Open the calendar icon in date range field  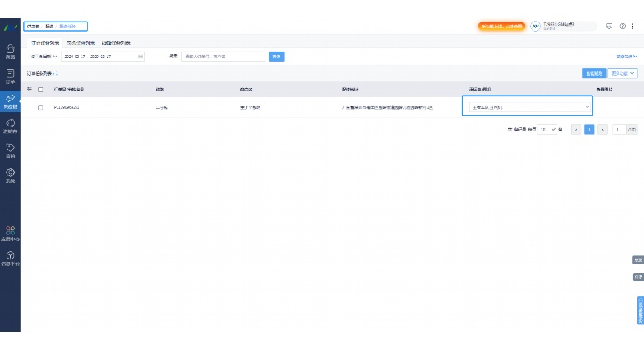click(x=141, y=57)
